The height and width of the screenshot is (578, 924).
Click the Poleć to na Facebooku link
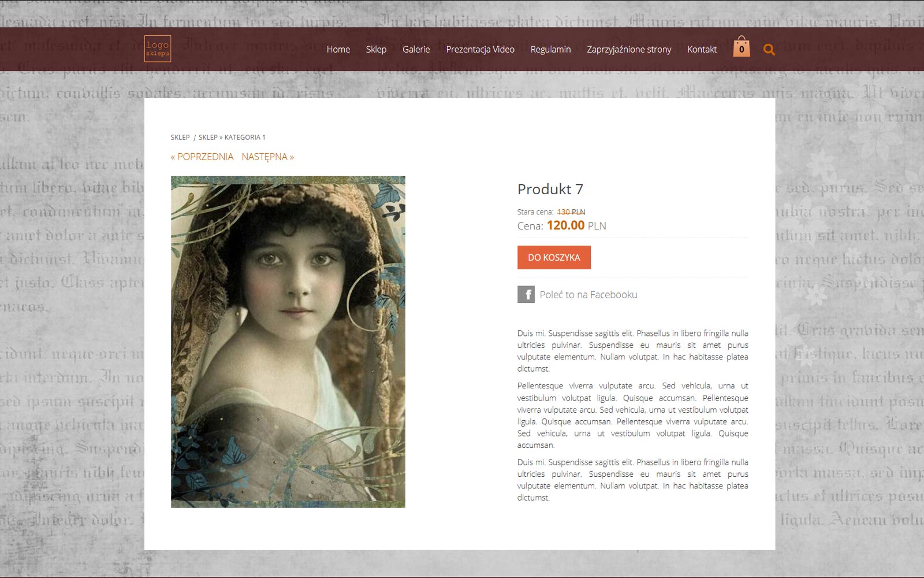[x=588, y=294]
